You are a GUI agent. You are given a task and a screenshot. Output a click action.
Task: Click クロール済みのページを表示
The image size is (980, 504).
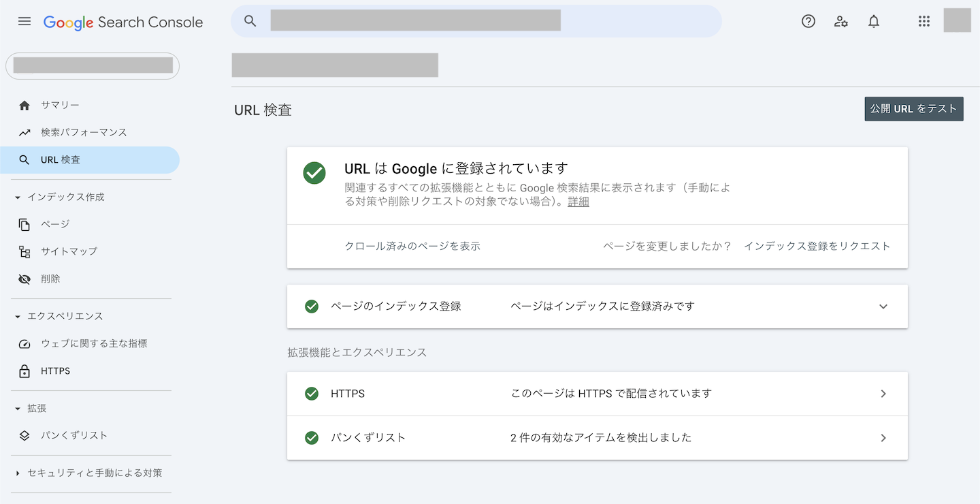click(x=412, y=247)
